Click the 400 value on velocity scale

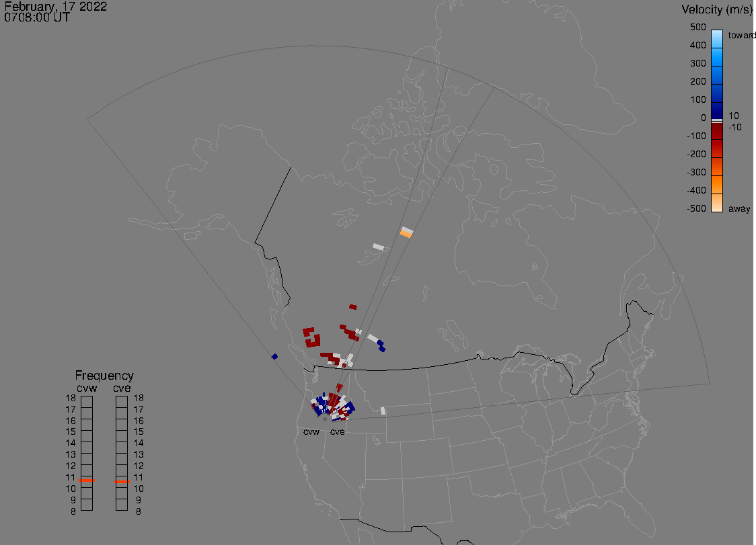697,45
